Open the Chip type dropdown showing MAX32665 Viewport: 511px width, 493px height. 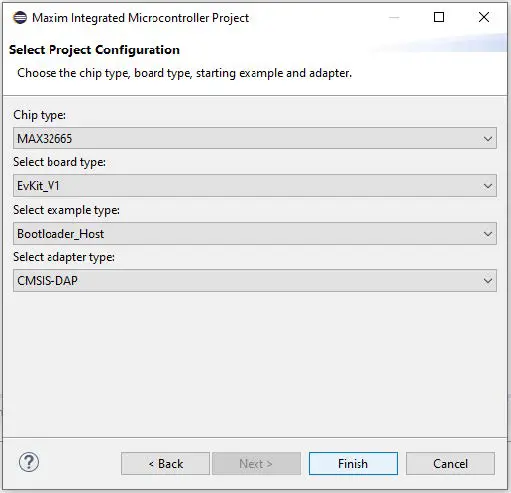click(255, 138)
